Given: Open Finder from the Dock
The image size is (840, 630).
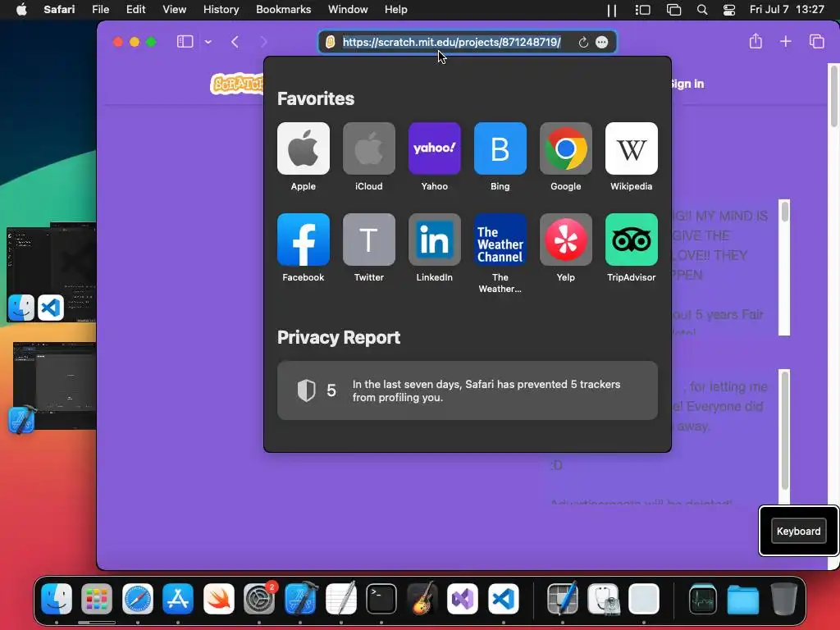Looking at the screenshot, I should 57,598.
